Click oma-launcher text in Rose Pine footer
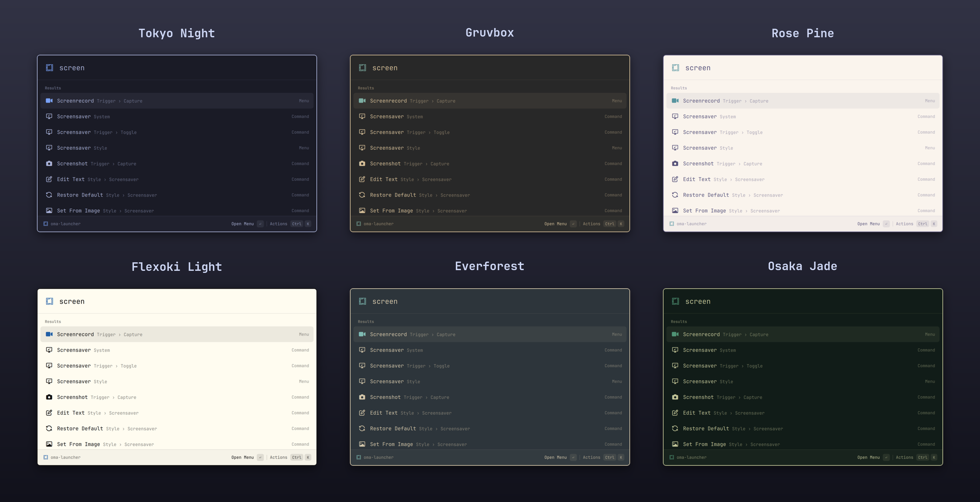The width and height of the screenshot is (980, 502). [691, 224]
